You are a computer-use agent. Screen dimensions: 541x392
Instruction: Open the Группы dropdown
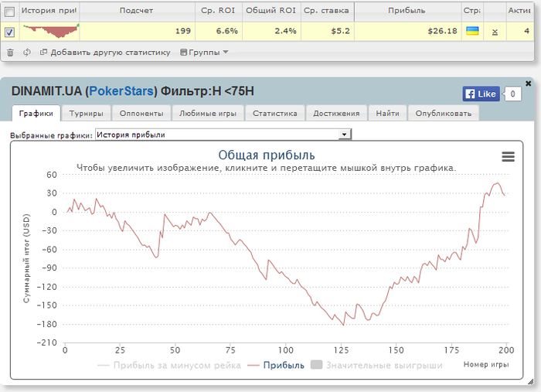pos(204,53)
